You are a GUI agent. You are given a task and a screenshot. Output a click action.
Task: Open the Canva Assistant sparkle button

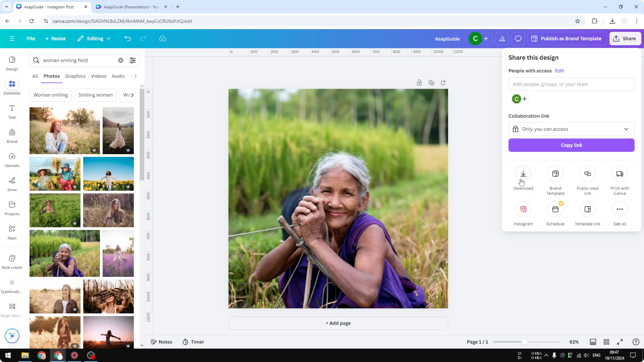[12, 336]
